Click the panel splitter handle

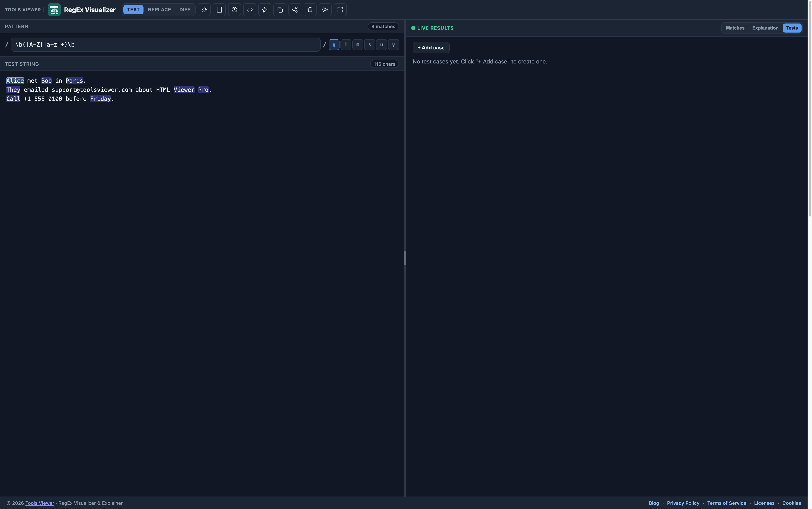(405, 258)
